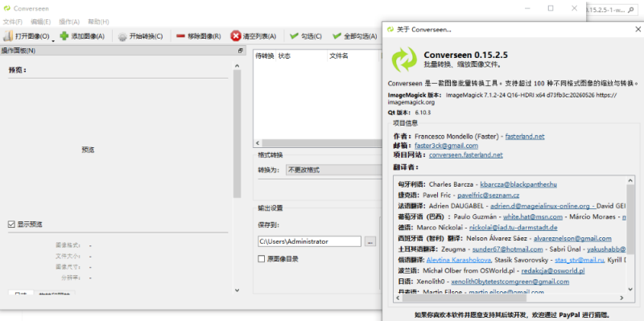Screen dimensions: 644x321
Task: Click the 状态 column header
Action: pos(302,56)
